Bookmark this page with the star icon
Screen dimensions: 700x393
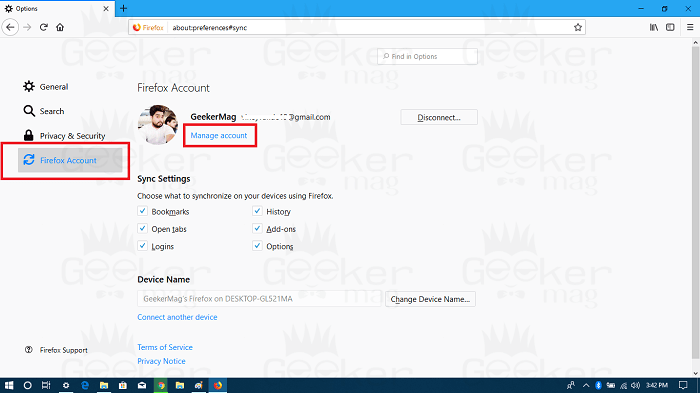(x=578, y=27)
